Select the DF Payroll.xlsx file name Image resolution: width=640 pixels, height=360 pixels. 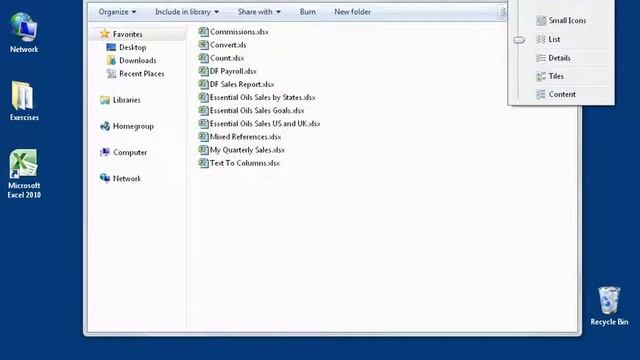[x=233, y=71]
